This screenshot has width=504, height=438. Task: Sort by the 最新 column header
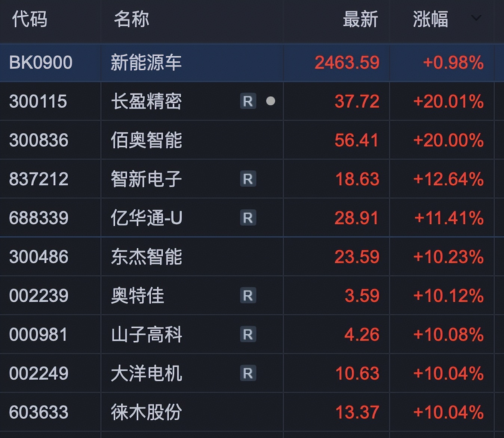tap(360, 19)
